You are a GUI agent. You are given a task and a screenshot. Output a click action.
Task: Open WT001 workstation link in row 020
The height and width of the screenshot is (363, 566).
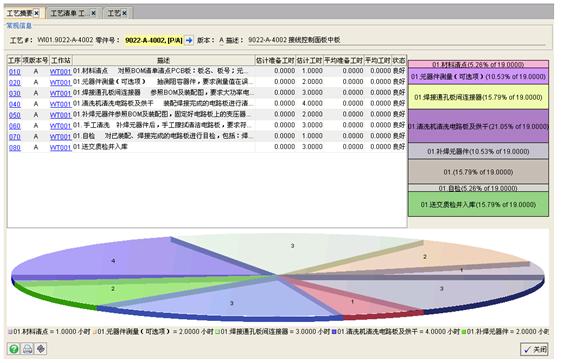point(61,83)
